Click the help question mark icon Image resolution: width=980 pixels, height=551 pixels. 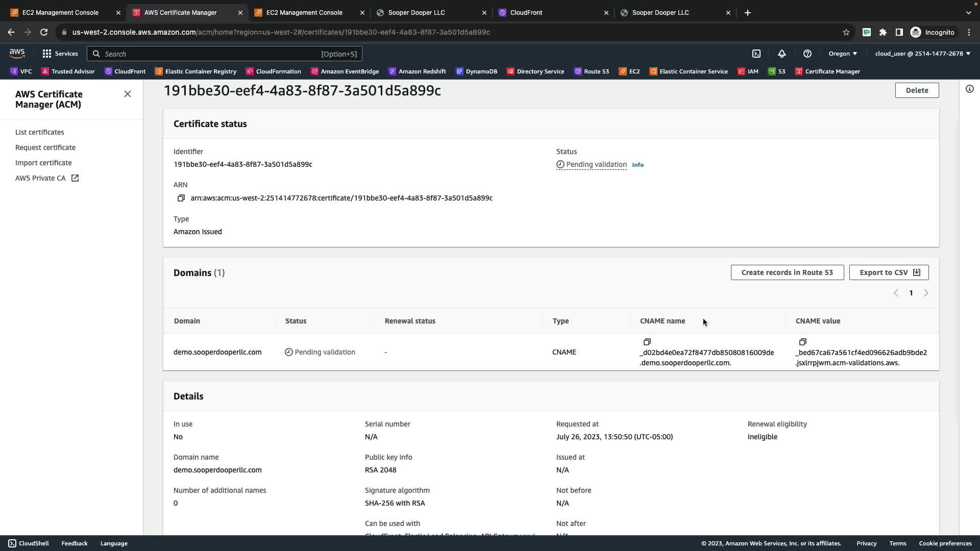(807, 54)
